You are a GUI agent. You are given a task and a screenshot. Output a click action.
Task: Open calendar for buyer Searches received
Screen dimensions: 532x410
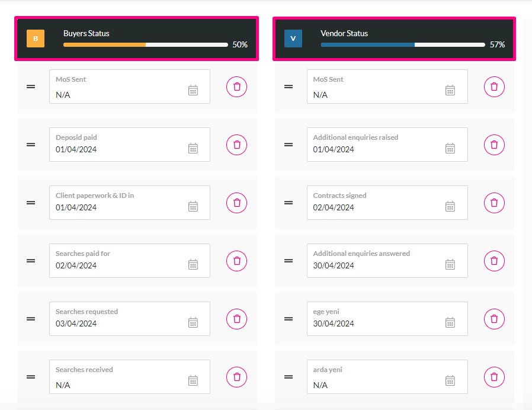coord(193,380)
